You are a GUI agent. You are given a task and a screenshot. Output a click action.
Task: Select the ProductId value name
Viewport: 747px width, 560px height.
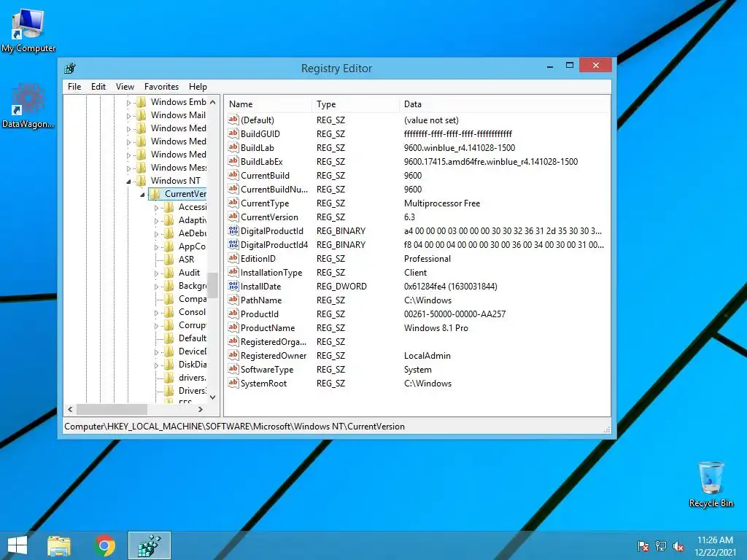259,314
